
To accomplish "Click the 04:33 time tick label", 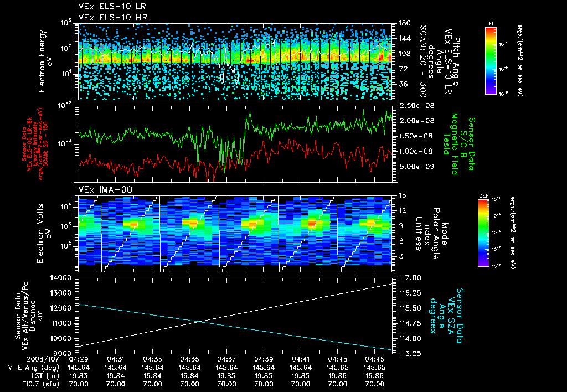I will (x=152, y=360).
